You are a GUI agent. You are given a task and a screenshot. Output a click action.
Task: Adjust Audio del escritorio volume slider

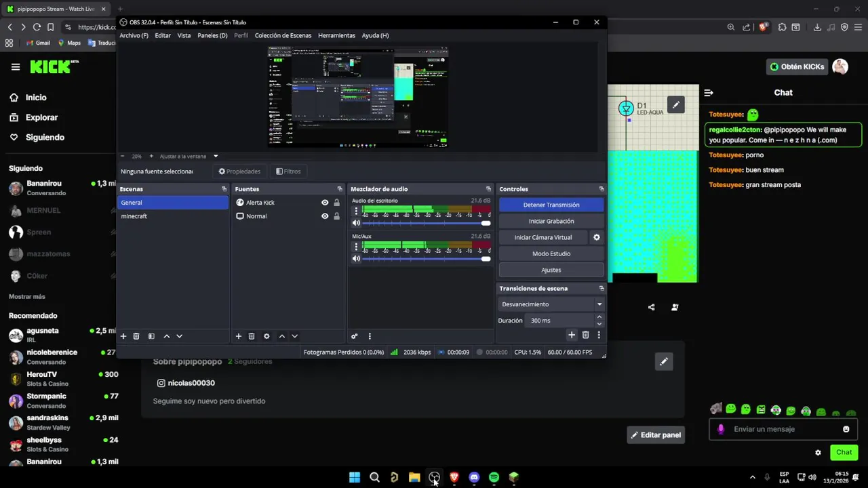[x=426, y=223]
